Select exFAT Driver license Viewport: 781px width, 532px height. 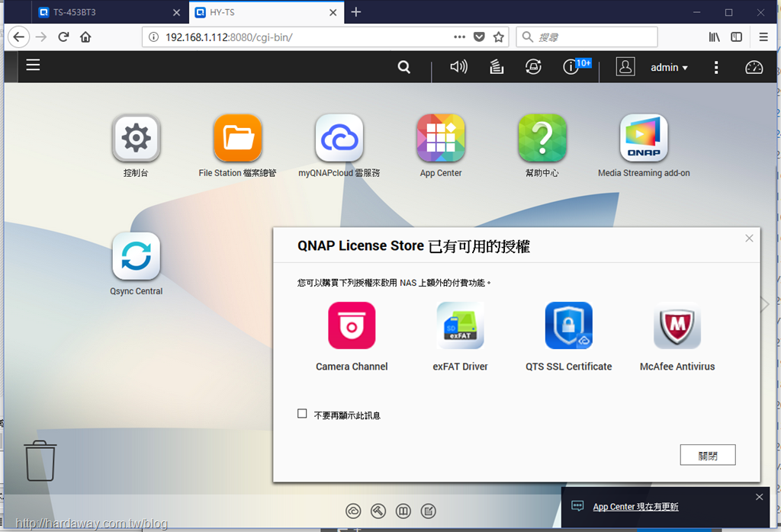coord(460,325)
